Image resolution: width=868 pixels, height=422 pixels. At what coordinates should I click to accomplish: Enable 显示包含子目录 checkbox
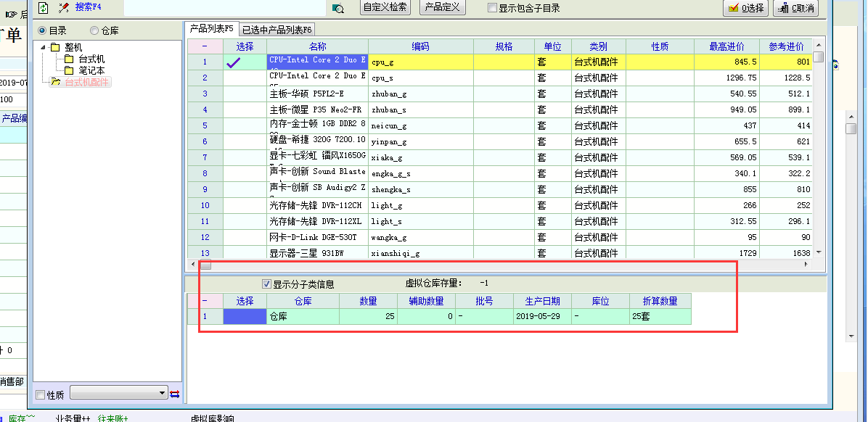(x=493, y=8)
